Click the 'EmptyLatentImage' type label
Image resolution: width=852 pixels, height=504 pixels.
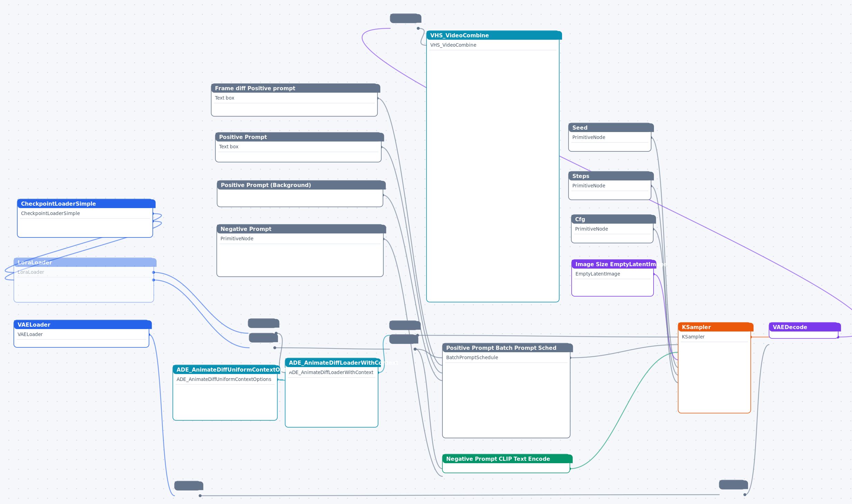click(598, 274)
